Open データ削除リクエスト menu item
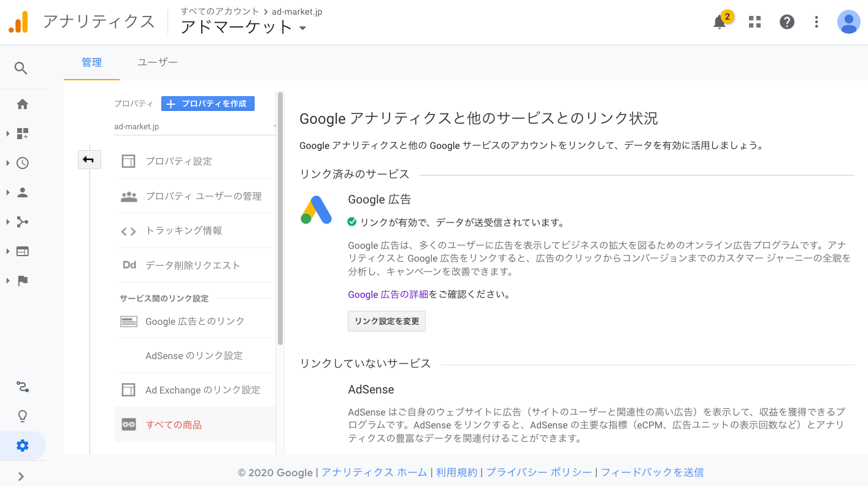Screen dimensions: 868x486 point(195,265)
